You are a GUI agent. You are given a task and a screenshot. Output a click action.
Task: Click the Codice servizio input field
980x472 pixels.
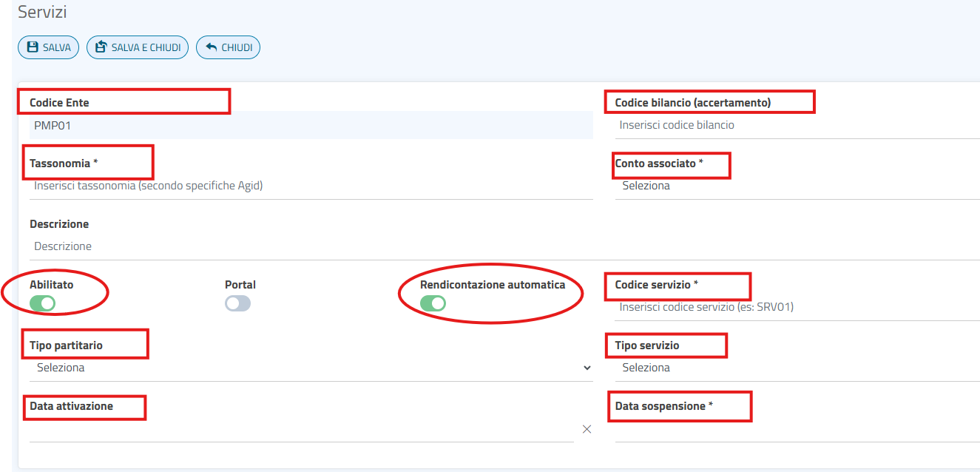click(x=796, y=307)
